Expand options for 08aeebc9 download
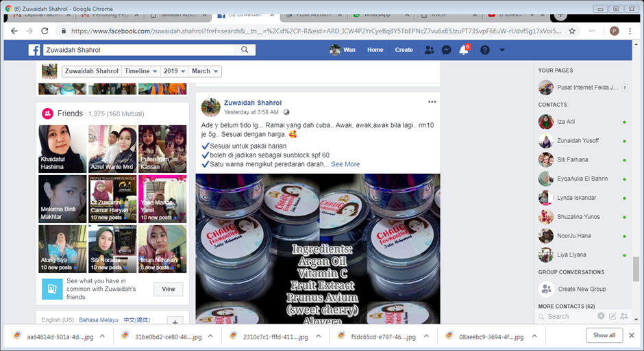 point(534,336)
